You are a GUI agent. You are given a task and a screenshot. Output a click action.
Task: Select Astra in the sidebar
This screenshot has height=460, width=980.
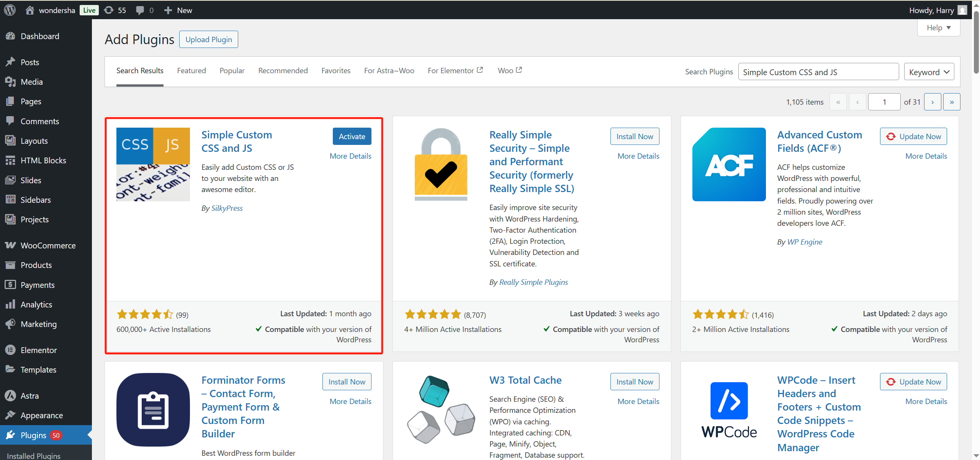[29, 395]
